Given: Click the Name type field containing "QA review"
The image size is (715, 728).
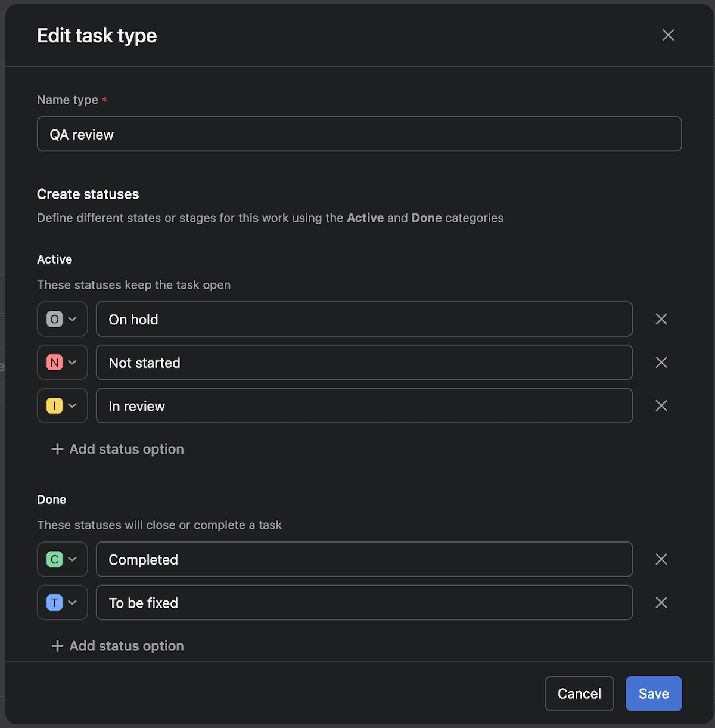Looking at the screenshot, I should point(359,134).
